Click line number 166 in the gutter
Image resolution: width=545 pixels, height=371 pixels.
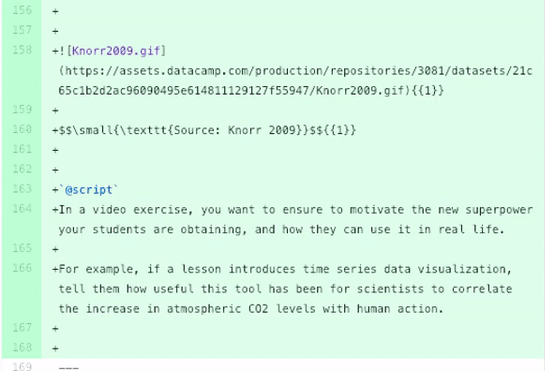(x=22, y=268)
